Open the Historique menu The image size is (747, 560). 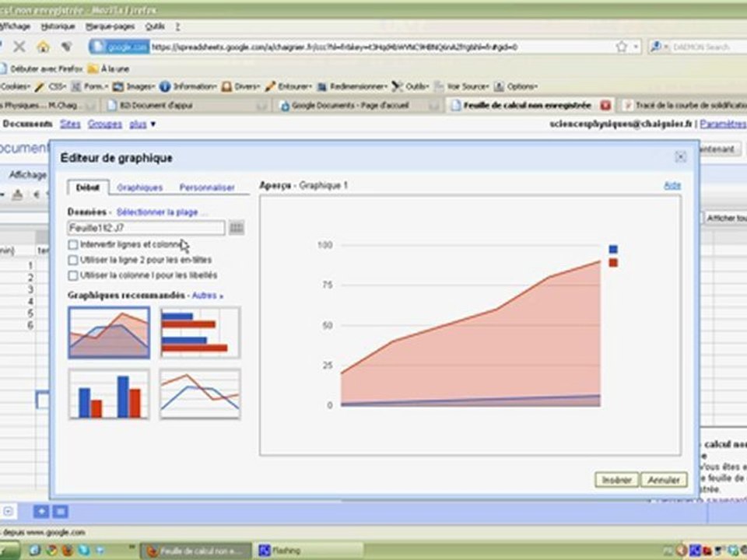click(x=58, y=26)
